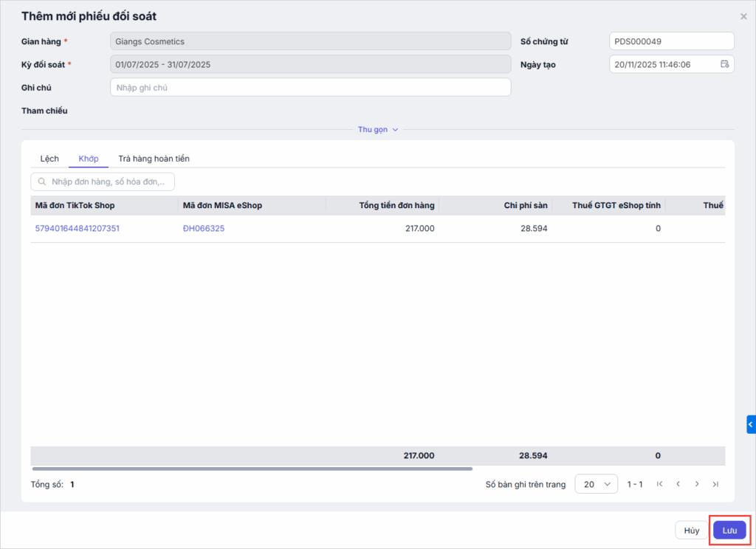
Task: Jump to the last page of records
Action: tap(715, 484)
